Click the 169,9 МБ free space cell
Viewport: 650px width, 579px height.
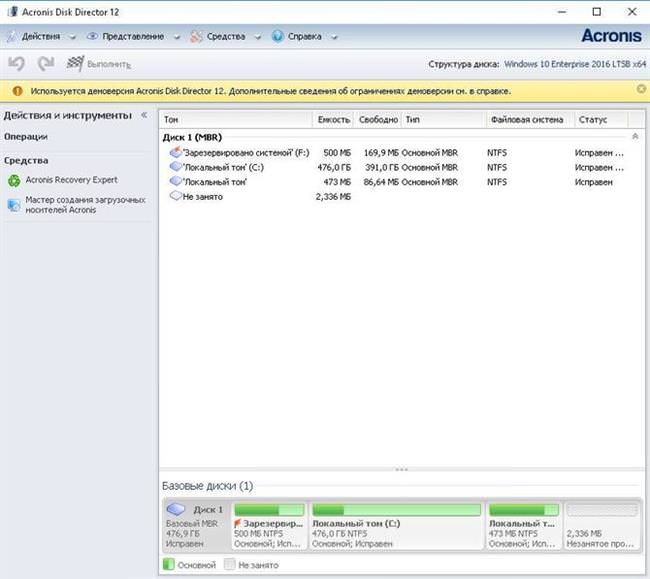381,153
